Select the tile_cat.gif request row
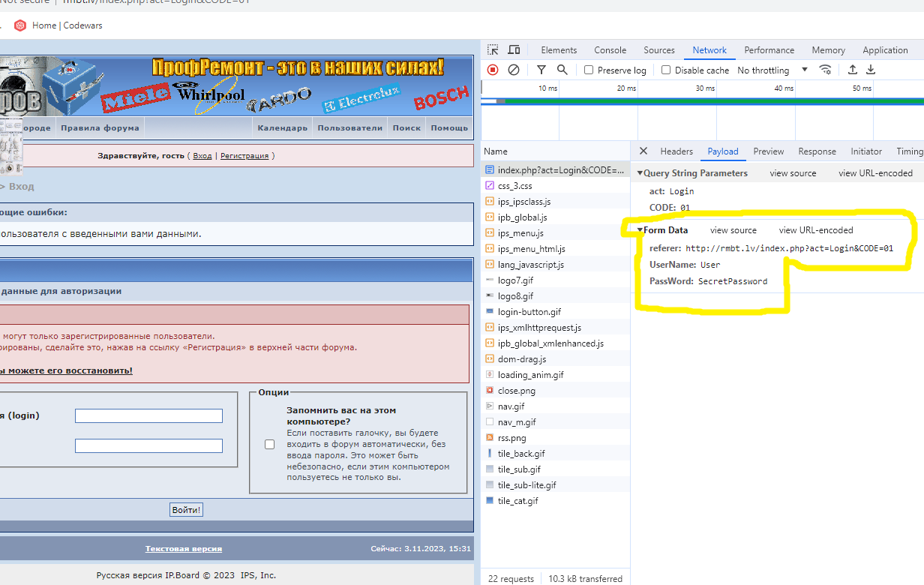This screenshot has width=924, height=585. tap(555, 501)
